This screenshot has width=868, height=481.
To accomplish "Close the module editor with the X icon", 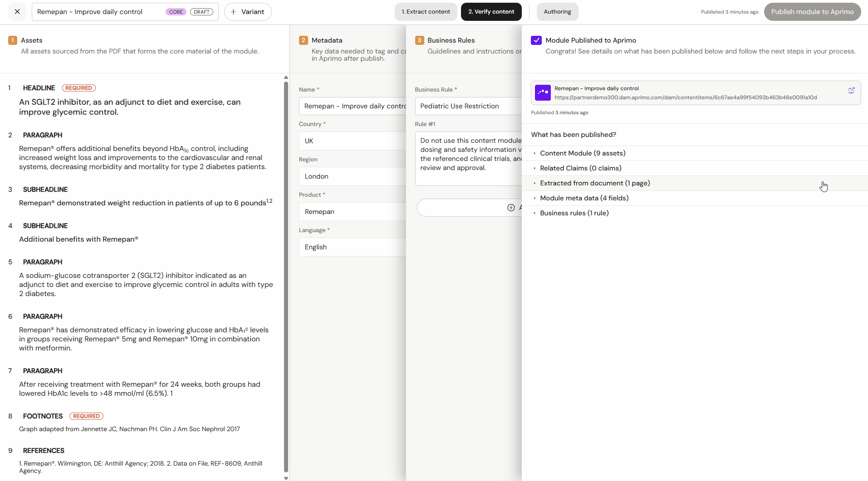I will (x=17, y=12).
